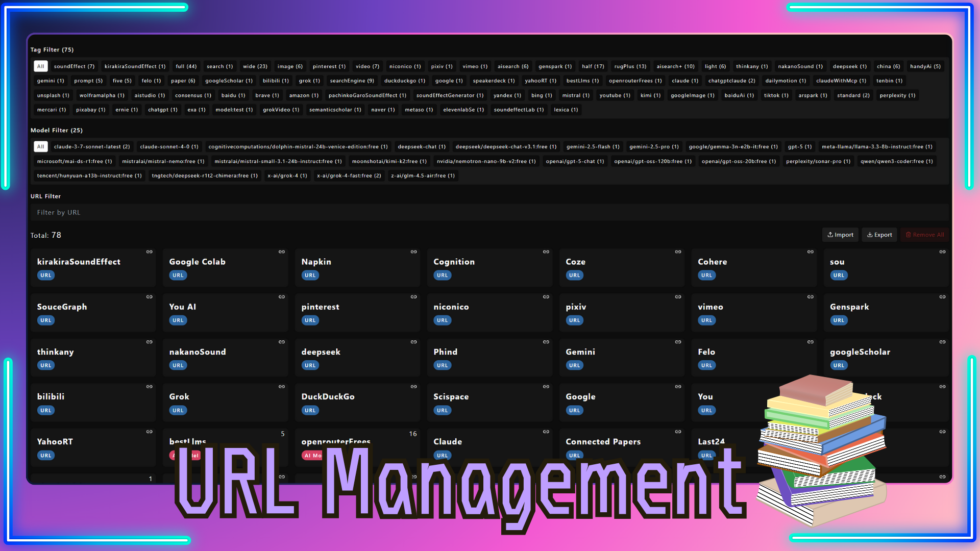Filter by x-ai/grok-4 (1) model

click(x=287, y=176)
